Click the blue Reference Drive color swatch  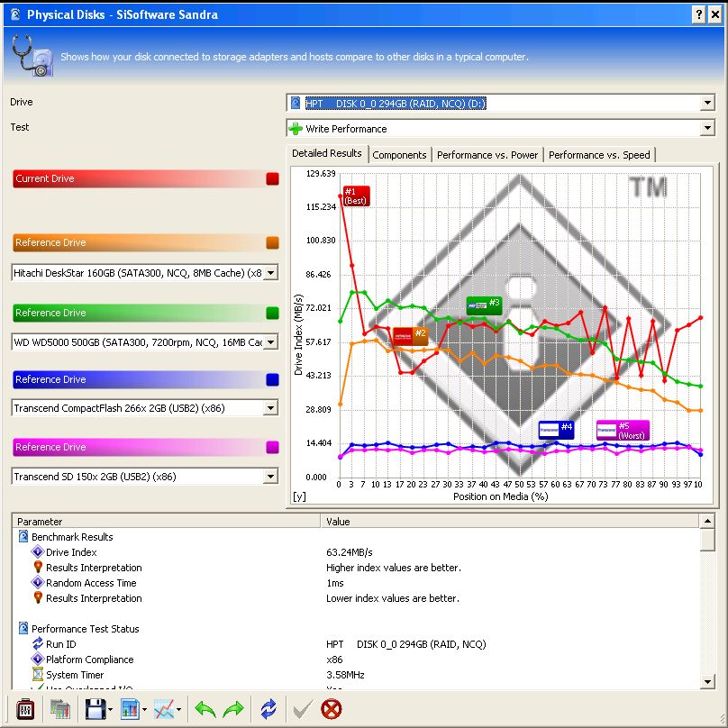pos(272,380)
